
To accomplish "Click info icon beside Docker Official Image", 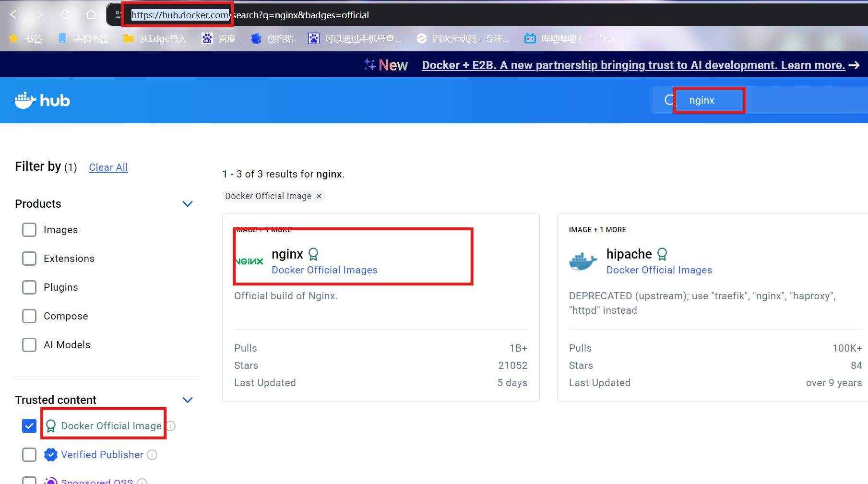I will tap(171, 426).
